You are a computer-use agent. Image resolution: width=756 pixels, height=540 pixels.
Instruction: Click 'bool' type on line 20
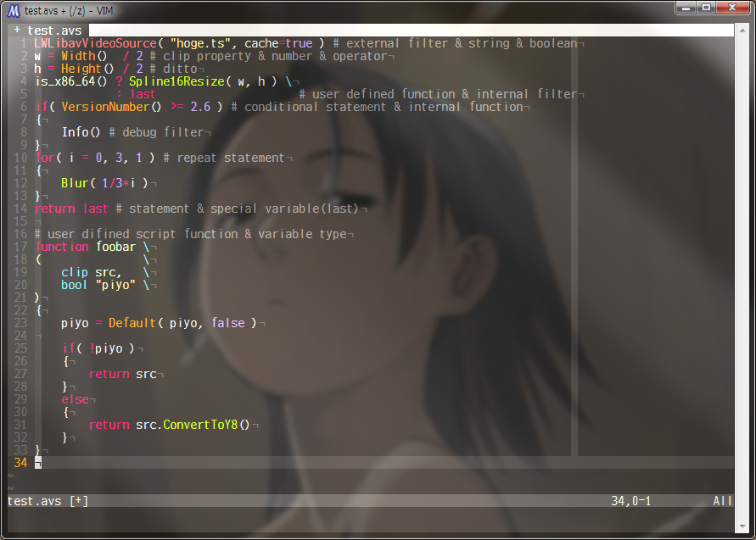tap(74, 285)
